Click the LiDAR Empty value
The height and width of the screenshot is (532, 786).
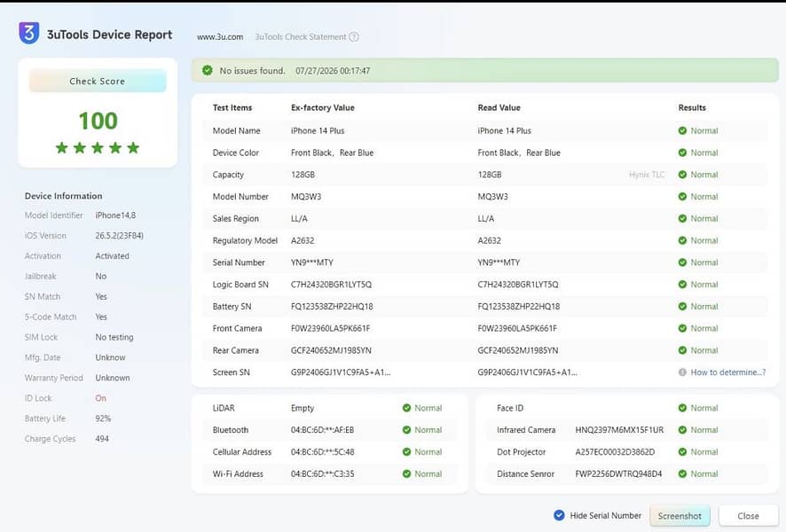(x=303, y=408)
